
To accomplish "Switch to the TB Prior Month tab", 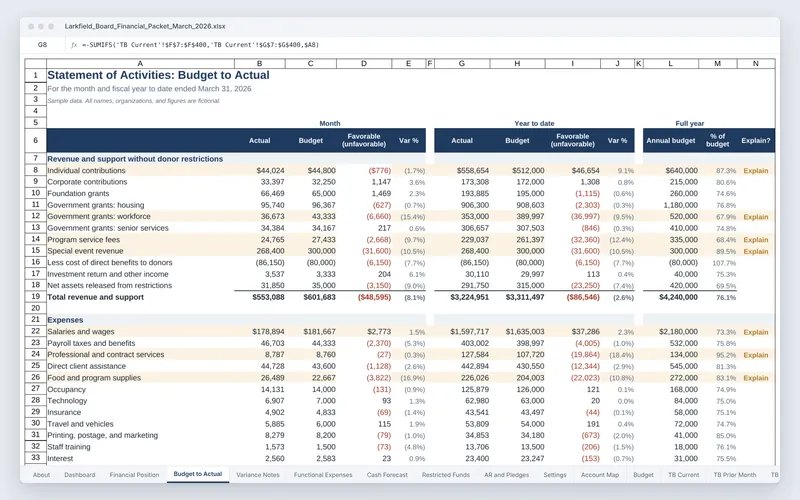I will pos(735,474).
